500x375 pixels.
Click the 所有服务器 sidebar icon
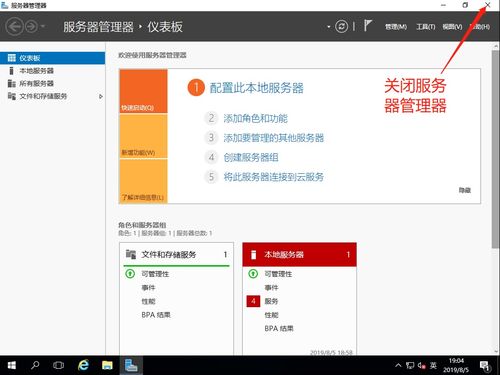tap(12, 83)
